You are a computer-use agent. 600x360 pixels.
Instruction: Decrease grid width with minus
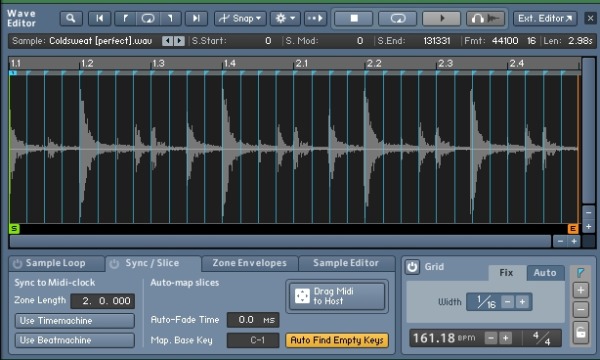coord(507,302)
